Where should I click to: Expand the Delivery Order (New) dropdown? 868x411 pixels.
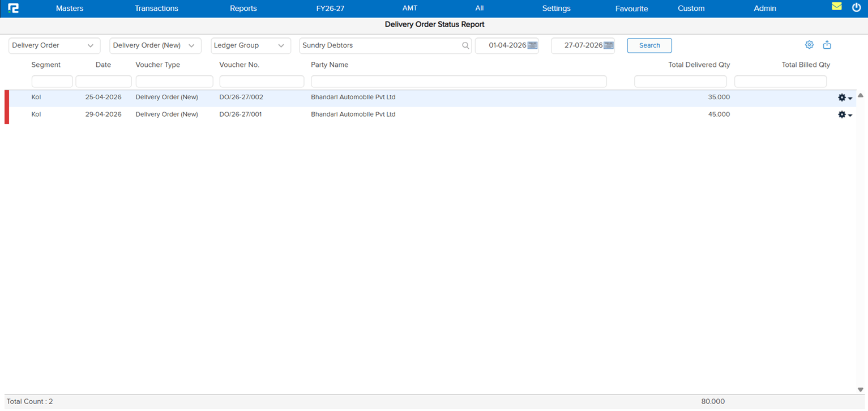(x=155, y=45)
